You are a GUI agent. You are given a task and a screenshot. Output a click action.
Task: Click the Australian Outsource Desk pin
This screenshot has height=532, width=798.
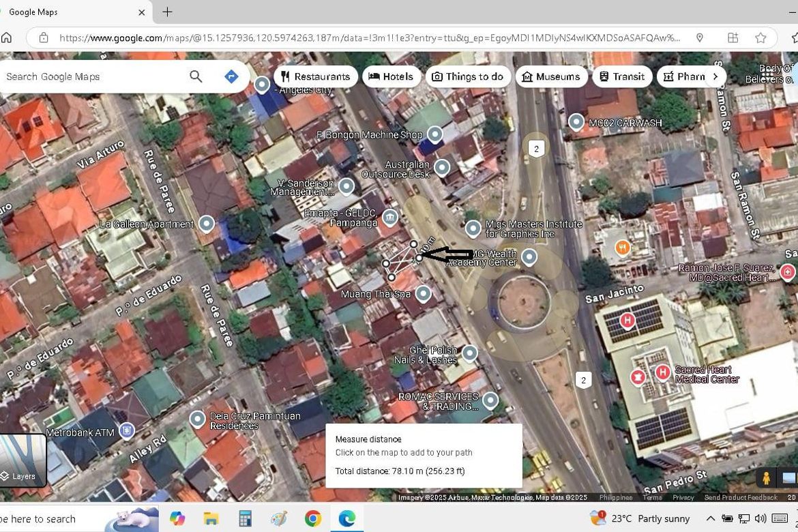(x=442, y=167)
